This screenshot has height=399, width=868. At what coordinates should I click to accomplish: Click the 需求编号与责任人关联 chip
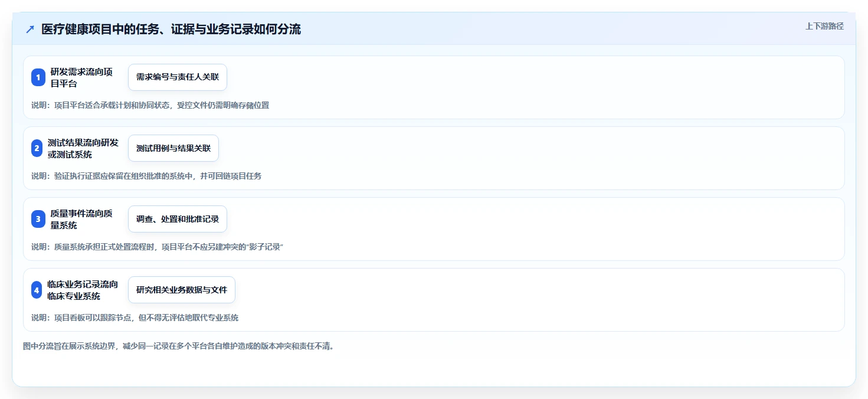pyautogui.click(x=178, y=77)
